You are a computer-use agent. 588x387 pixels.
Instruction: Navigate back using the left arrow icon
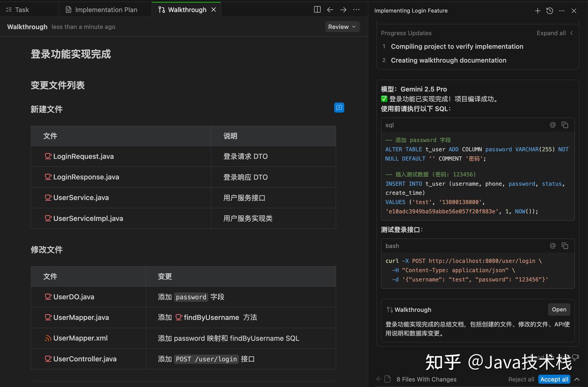click(x=330, y=9)
